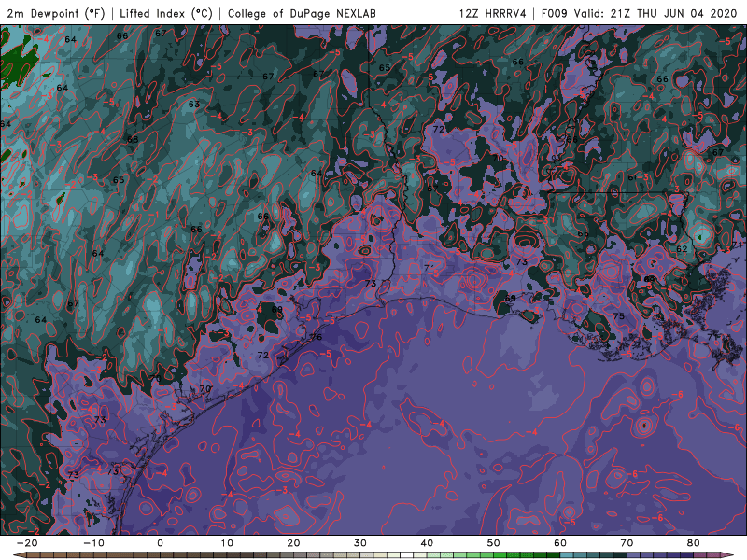Screen dimensions: 747x560
Task: Click the "Valid: 21Z THU JUN 04 2020" timestamp
Action: coord(655,13)
